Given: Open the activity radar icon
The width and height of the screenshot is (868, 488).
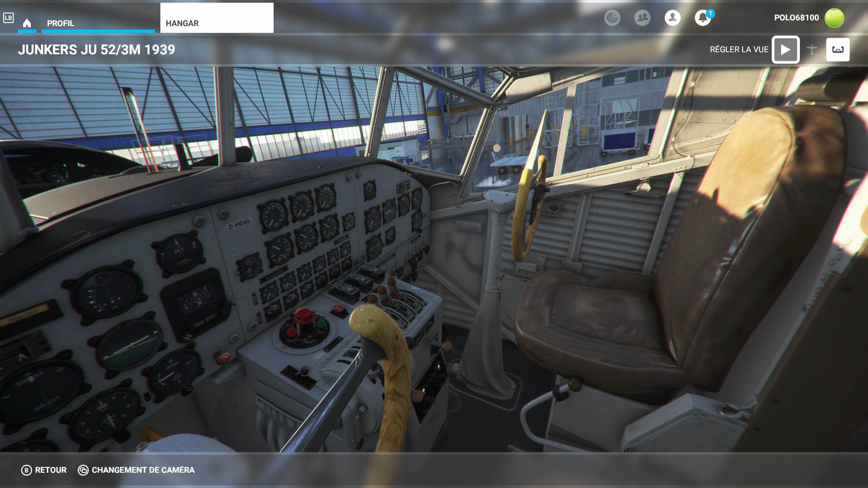Looking at the screenshot, I should point(612,18).
